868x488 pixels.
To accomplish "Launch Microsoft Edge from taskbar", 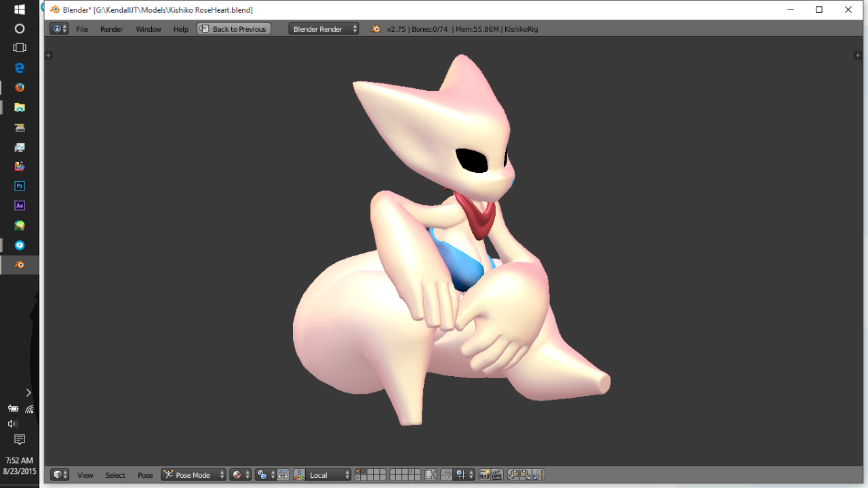I will pyautogui.click(x=20, y=68).
